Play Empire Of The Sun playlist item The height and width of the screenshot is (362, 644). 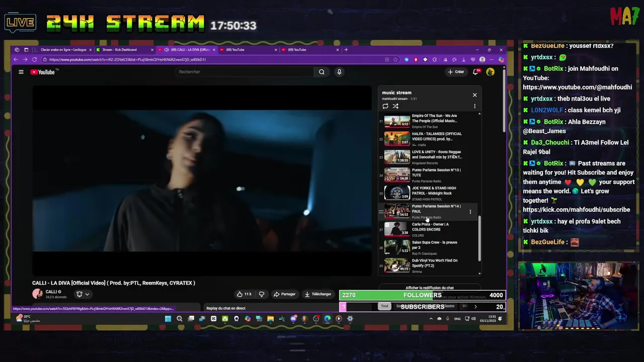(x=428, y=121)
